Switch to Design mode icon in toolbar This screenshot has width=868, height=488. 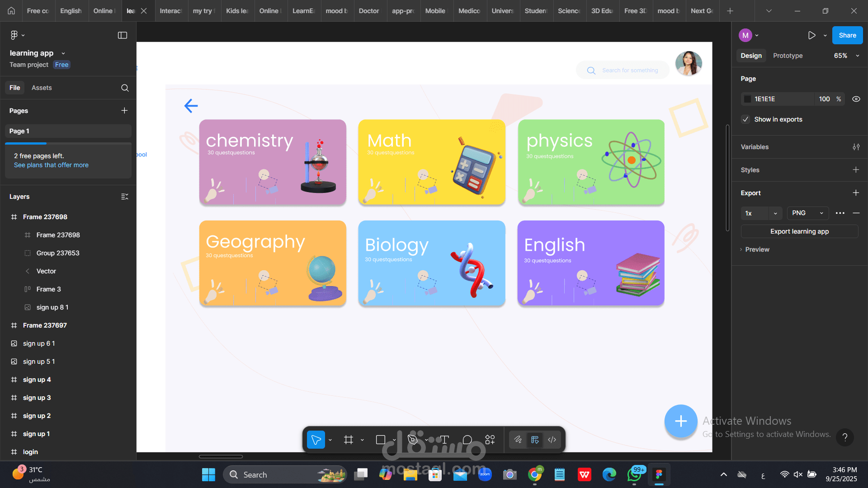pyautogui.click(x=535, y=440)
